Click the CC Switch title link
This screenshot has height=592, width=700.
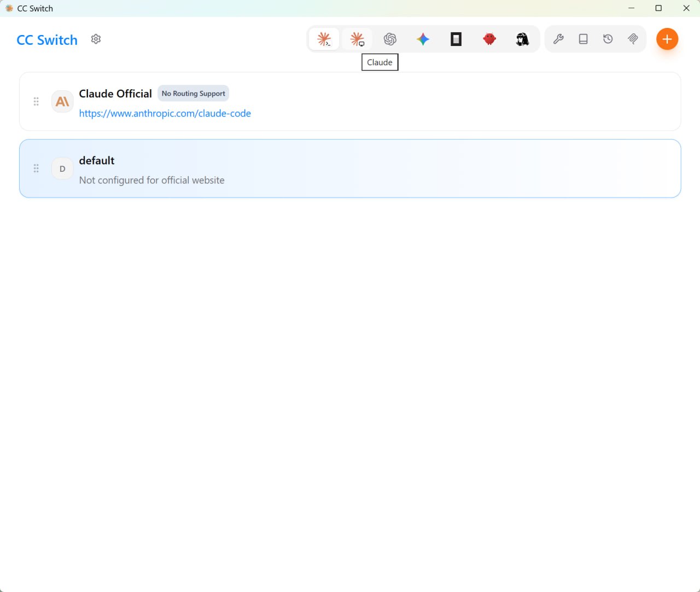click(x=47, y=40)
